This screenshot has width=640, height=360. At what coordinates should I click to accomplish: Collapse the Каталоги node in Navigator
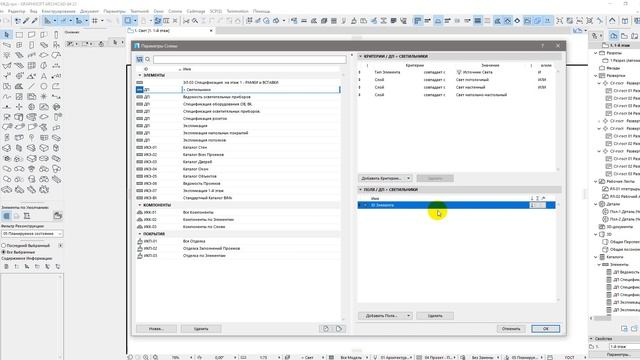click(596, 257)
